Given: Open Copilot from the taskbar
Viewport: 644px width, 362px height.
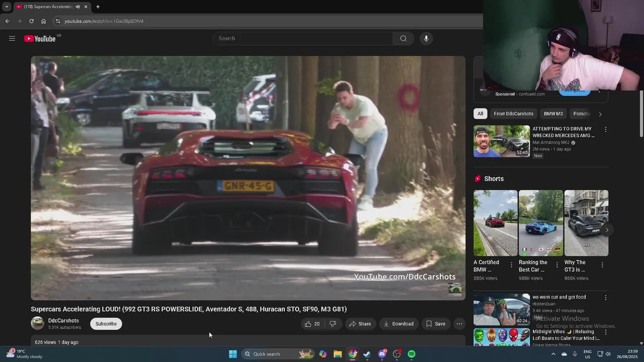Looking at the screenshot, I should point(323,354).
